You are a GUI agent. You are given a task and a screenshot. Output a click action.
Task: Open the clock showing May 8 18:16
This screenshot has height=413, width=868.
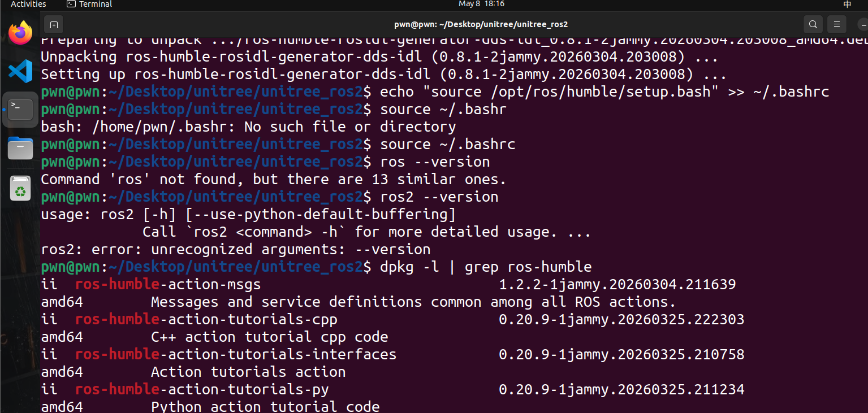(481, 4)
